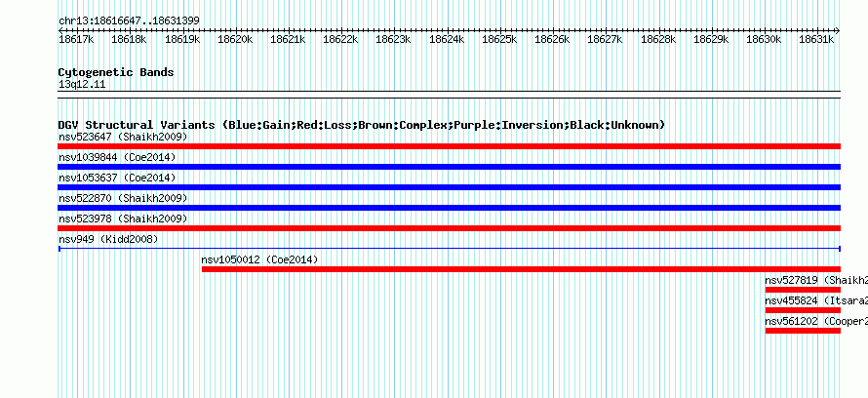Click the 18631k ruler tick label

(x=816, y=39)
